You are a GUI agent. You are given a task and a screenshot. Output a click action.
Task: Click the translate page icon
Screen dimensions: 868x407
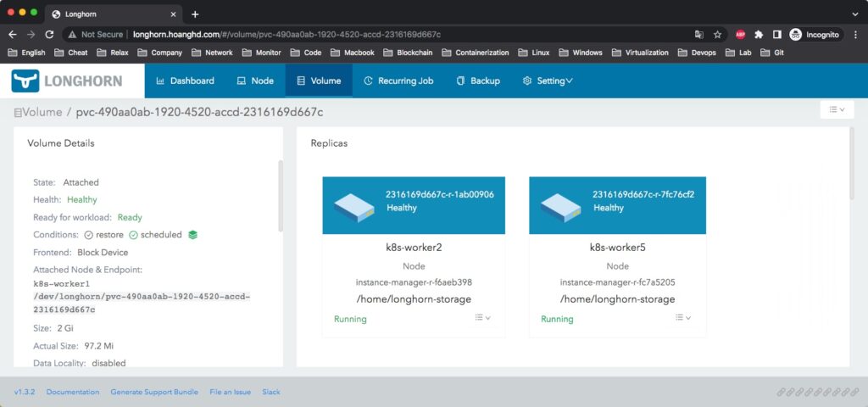699,34
